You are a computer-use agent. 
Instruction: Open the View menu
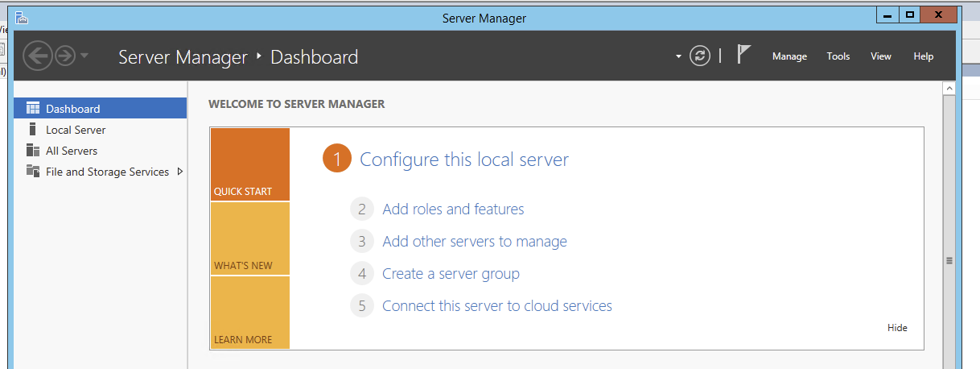(881, 56)
